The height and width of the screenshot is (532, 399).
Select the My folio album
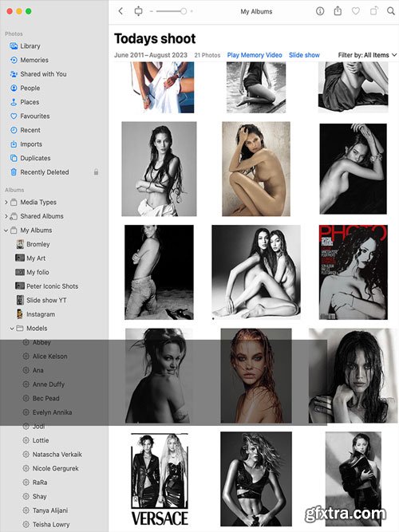38,272
